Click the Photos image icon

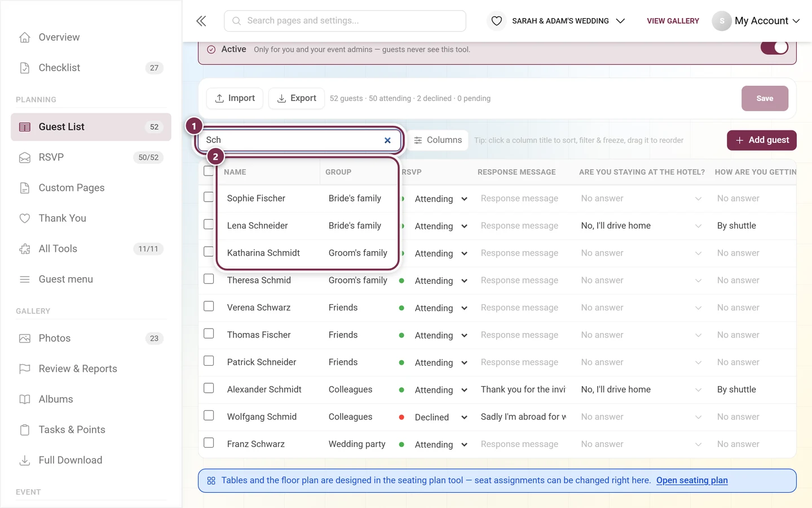(x=25, y=339)
